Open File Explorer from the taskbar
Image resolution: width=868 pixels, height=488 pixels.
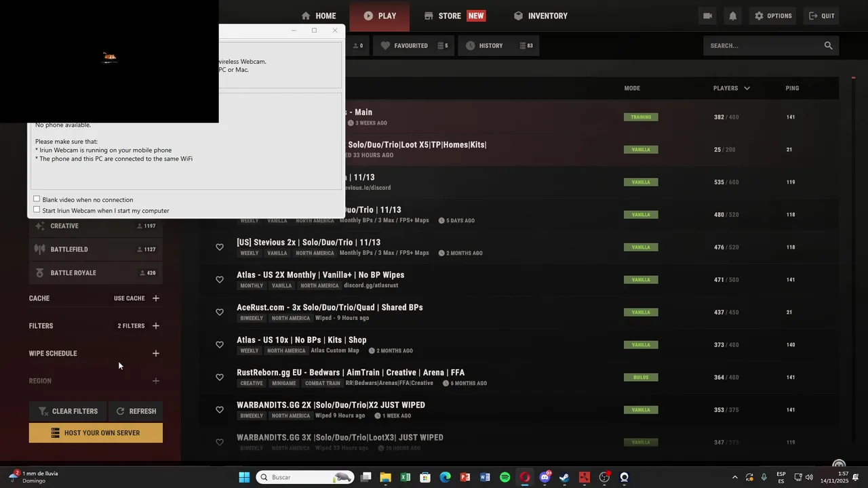point(385,477)
